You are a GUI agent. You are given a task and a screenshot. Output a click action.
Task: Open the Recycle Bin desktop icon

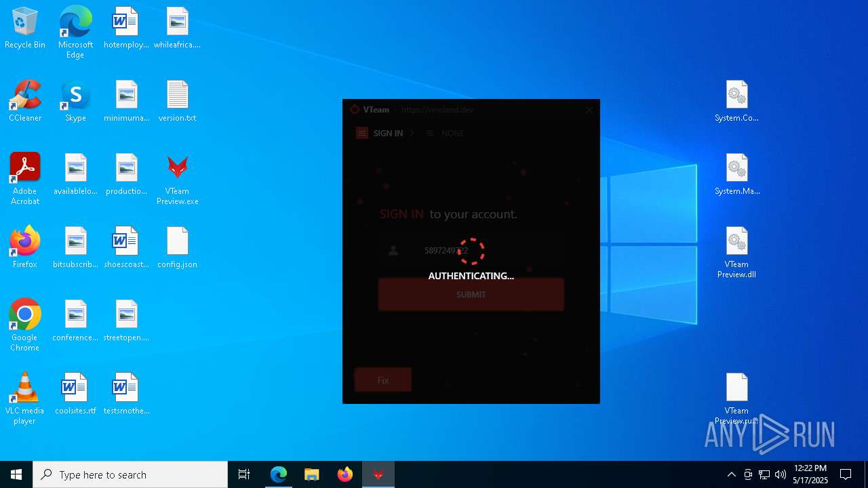point(25,28)
